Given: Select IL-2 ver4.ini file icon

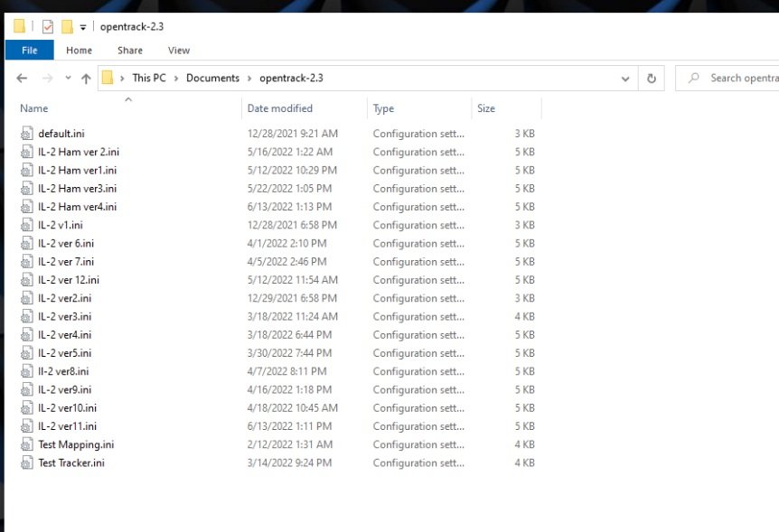Looking at the screenshot, I should (x=27, y=335).
